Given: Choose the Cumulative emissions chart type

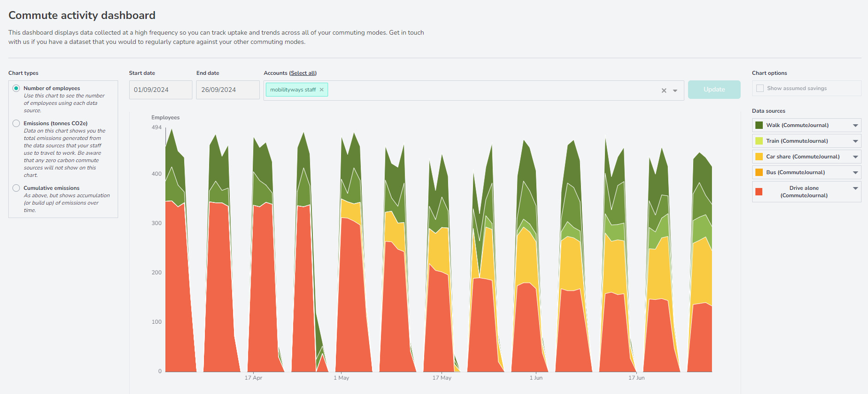Looking at the screenshot, I should pyautogui.click(x=16, y=188).
